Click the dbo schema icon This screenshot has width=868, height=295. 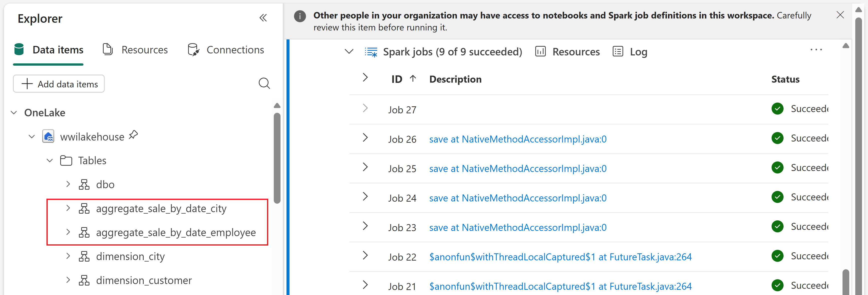click(x=84, y=184)
